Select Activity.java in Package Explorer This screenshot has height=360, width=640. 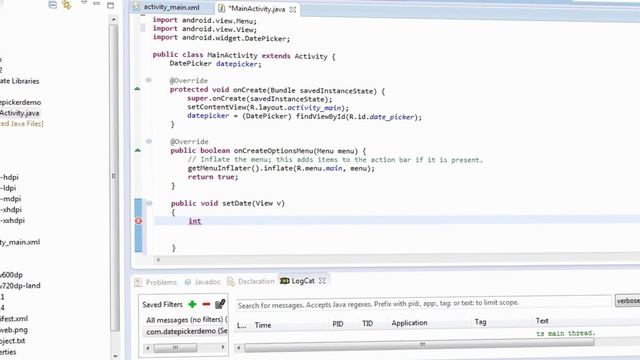click(x=20, y=113)
